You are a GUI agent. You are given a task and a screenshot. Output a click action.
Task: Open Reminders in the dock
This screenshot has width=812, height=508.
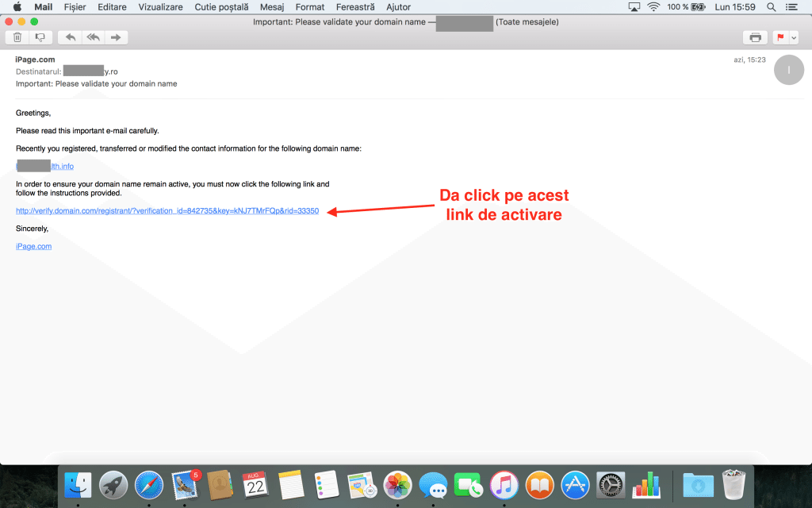(x=327, y=485)
